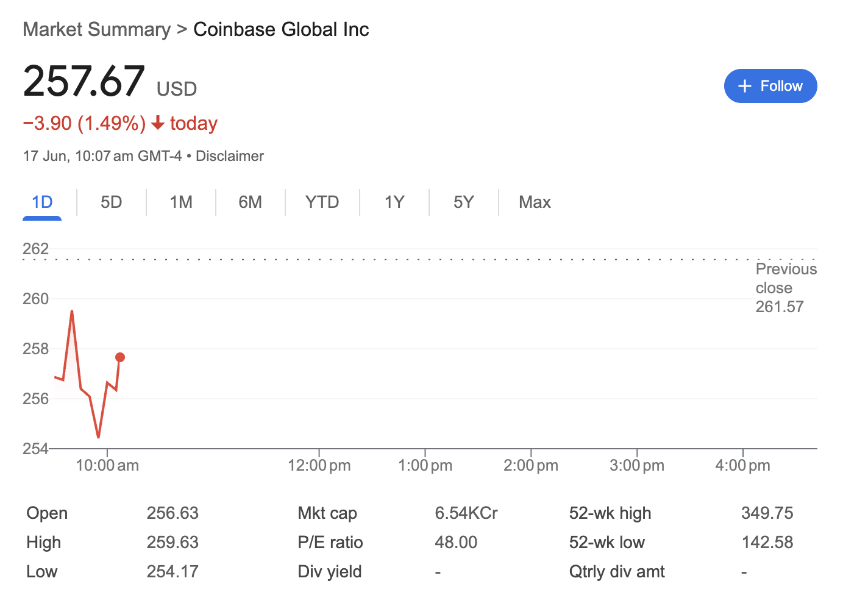This screenshot has width=868, height=606.
Task: View the 5Y chart range
Action: [x=464, y=202]
